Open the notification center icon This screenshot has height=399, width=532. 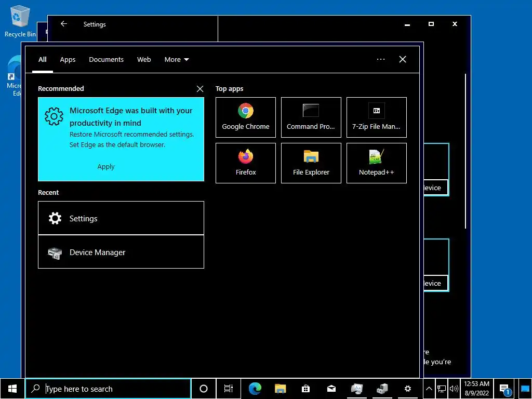505,389
